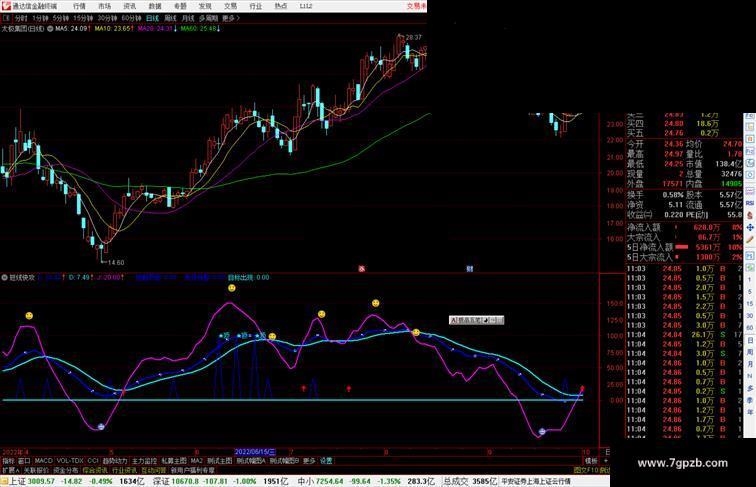Select the 季 quarterly shortcut in right sidebar
This screenshot has height=487, width=756.
click(750, 400)
